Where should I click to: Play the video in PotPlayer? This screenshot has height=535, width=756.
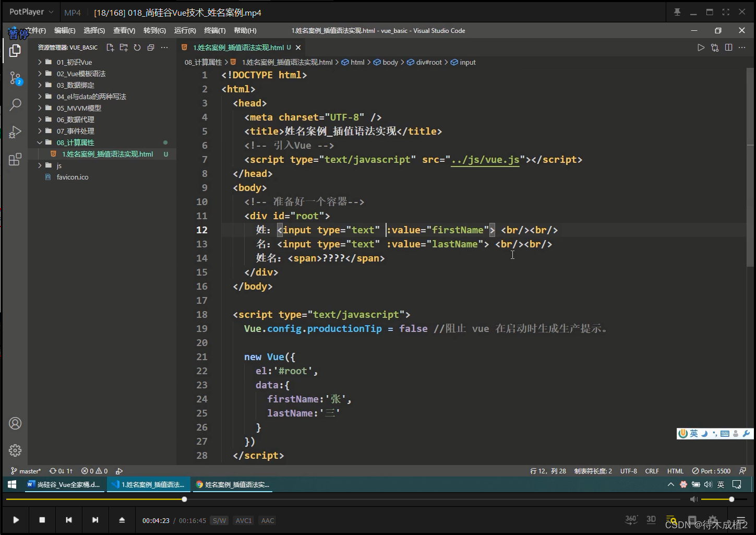(16, 520)
